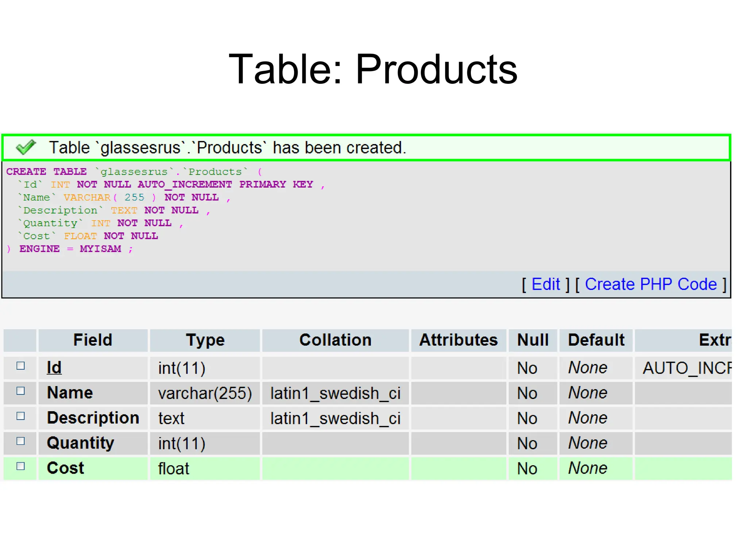The width and height of the screenshot is (747, 560).
Task: Tick the checkbox for the Id row
Action: [21, 366]
